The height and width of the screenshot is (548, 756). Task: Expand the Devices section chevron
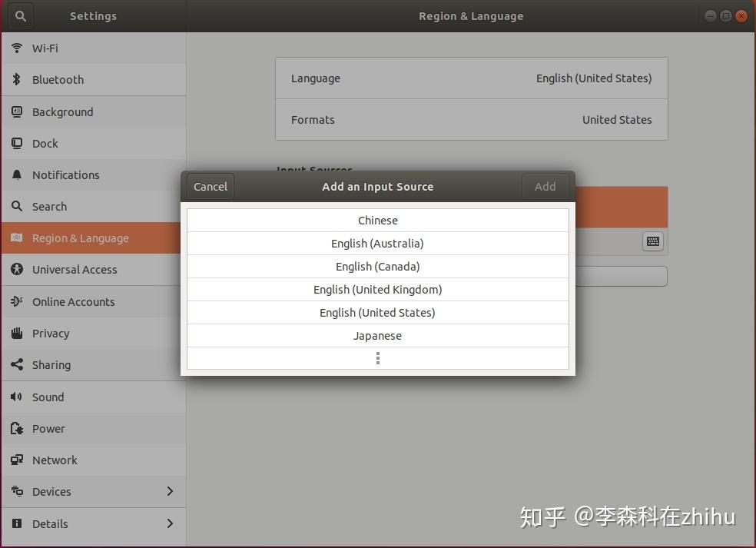click(x=170, y=491)
